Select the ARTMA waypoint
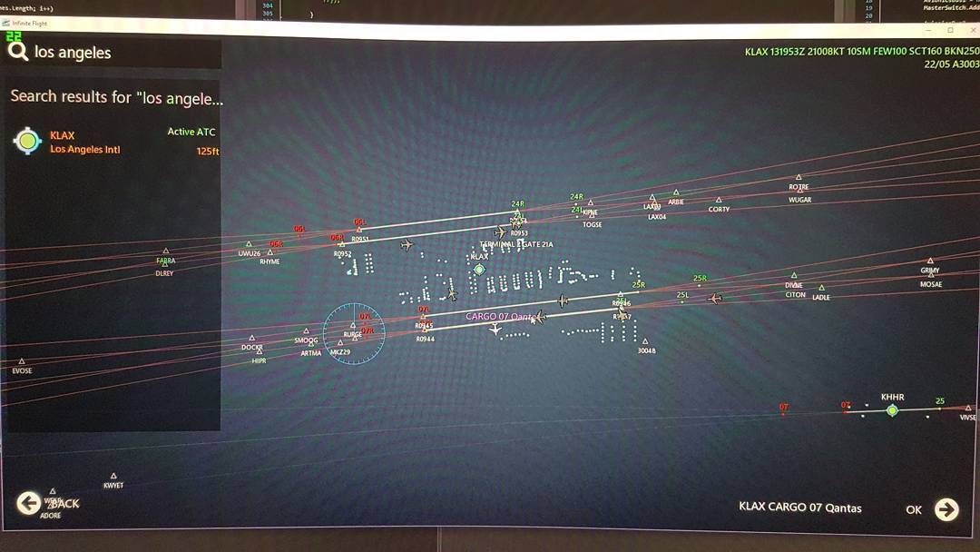 (310, 349)
